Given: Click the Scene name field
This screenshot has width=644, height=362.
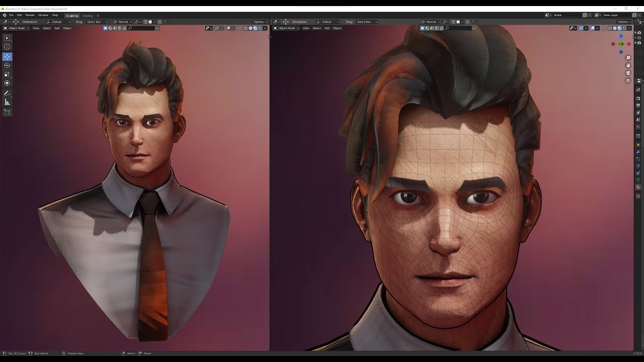Looking at the screenshot, I should (567, 15).
